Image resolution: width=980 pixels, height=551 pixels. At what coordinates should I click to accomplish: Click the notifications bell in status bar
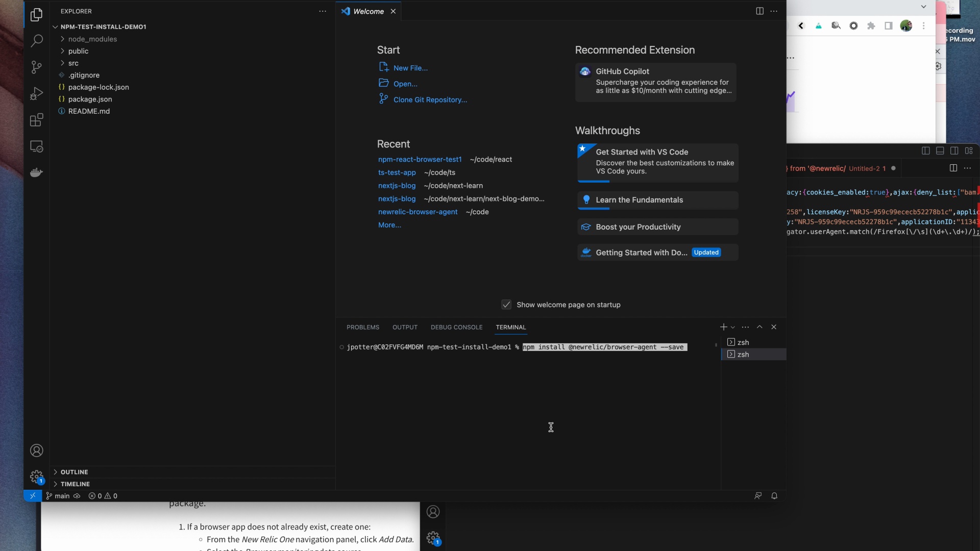click(x=774, y=496)
